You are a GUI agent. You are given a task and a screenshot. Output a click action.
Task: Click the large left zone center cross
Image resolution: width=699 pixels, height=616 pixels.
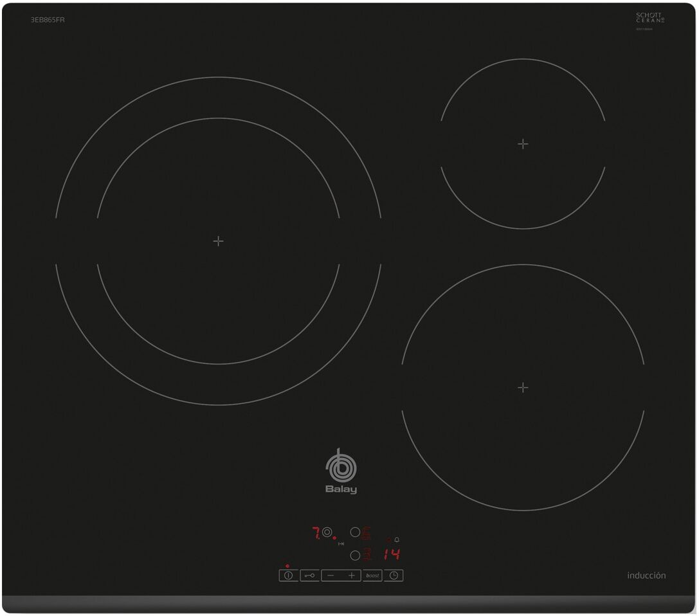coord(218,241)
